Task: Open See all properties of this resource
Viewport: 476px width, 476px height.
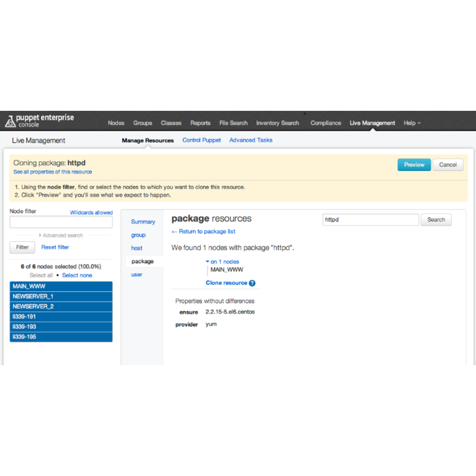Action: pos(52,172)
